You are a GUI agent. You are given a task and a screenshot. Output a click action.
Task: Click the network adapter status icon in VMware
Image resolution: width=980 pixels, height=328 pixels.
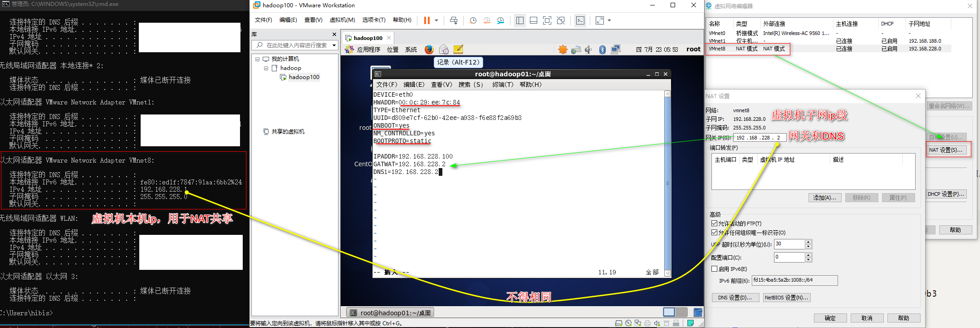(638, 323)
